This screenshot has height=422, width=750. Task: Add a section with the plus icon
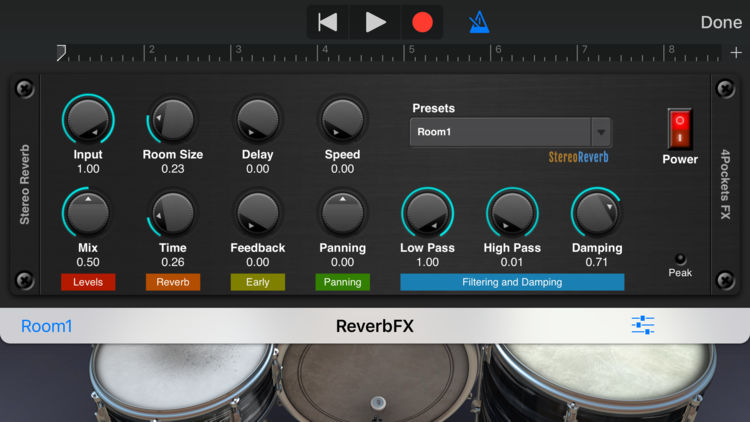click(x=736, y=52)
